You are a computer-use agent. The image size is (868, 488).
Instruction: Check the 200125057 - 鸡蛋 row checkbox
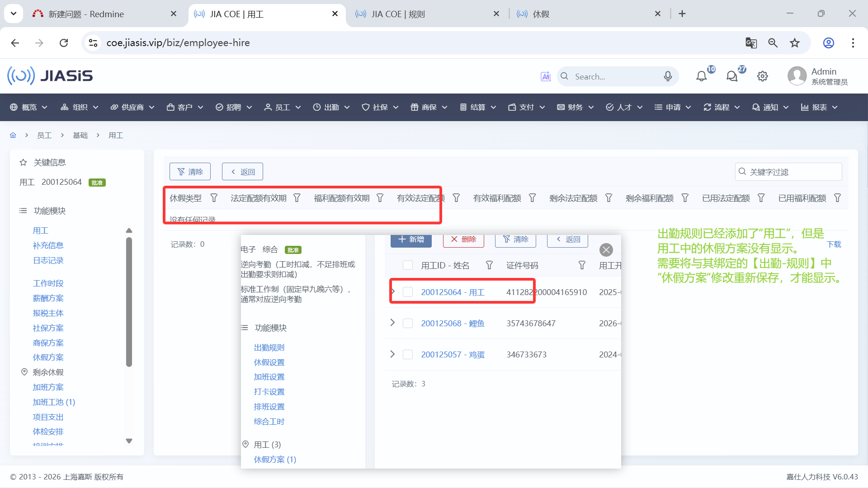[x=408, y=354]
